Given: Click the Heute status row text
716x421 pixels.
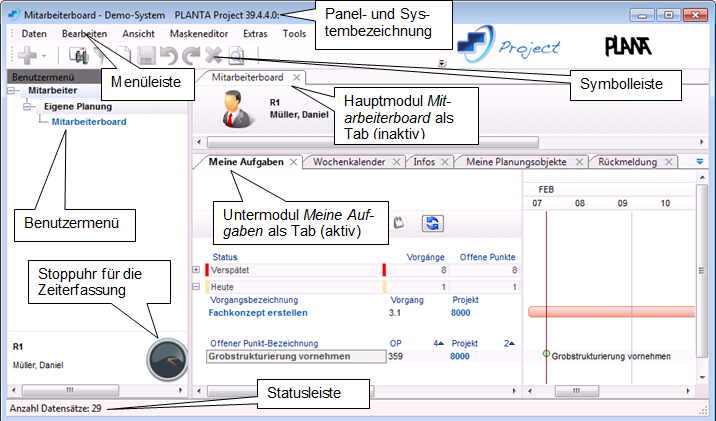Looking at the screenshot, I should [222, 287].
